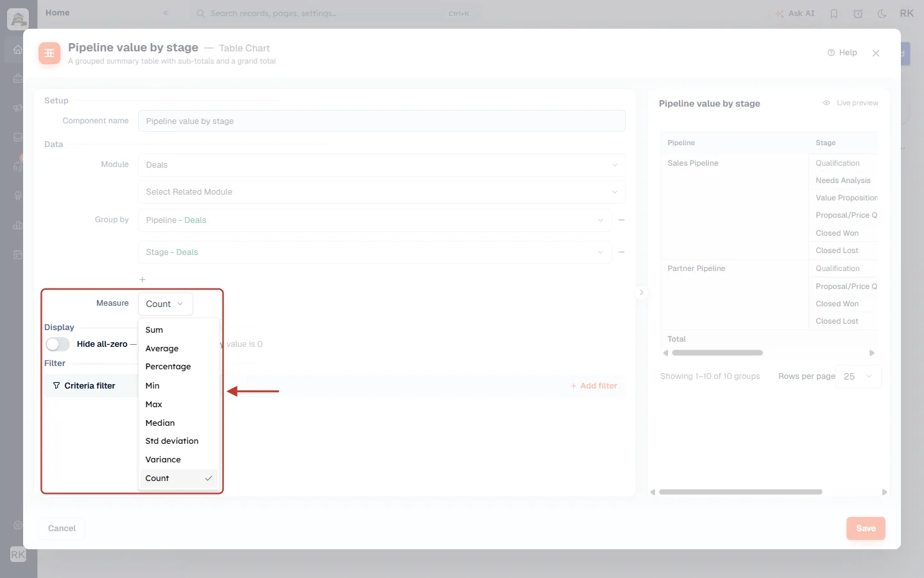Open the Select Related Module dropdown
The height and width of the screenshot is (578, 924).
click(382, 192)
